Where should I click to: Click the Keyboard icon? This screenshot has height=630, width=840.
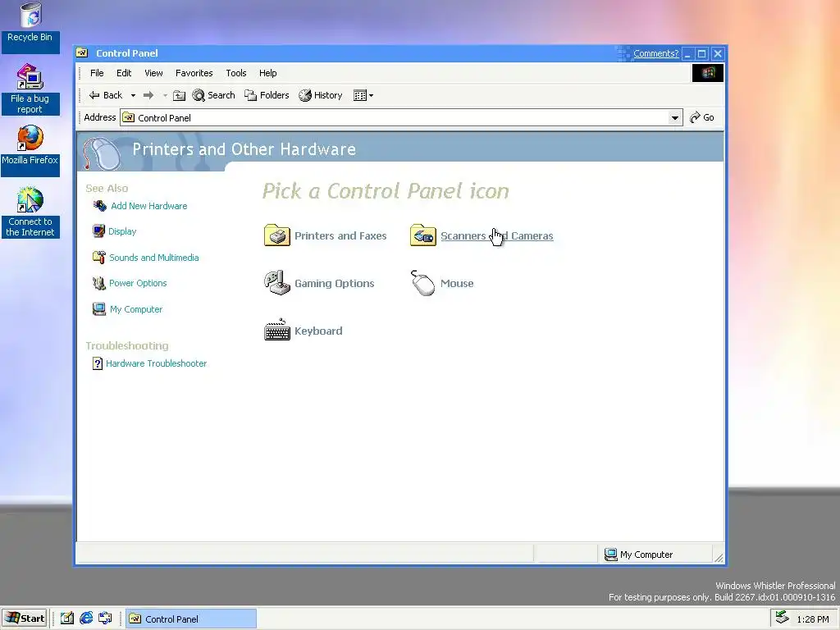coord(277,330)
